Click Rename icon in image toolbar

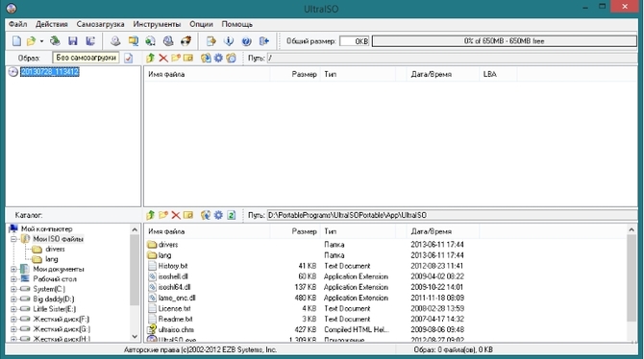[x=188, y=58]
